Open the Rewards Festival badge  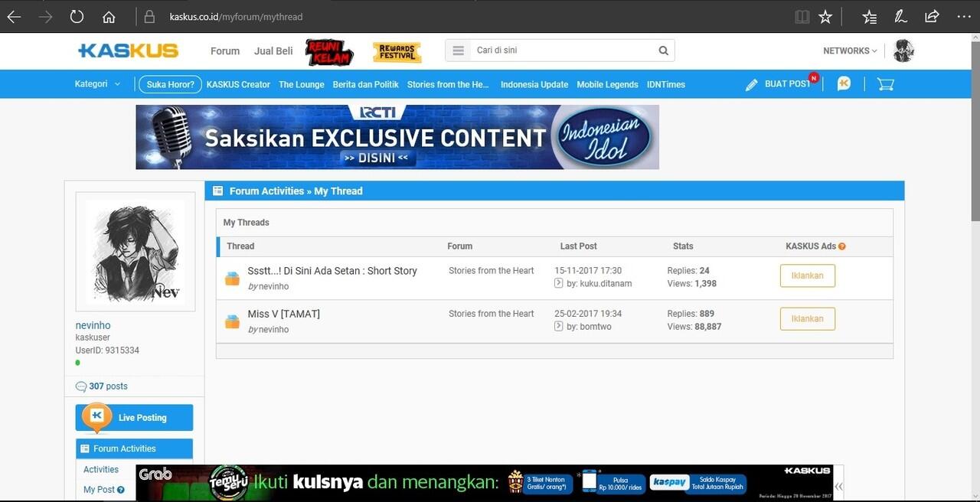coord(397,52)
